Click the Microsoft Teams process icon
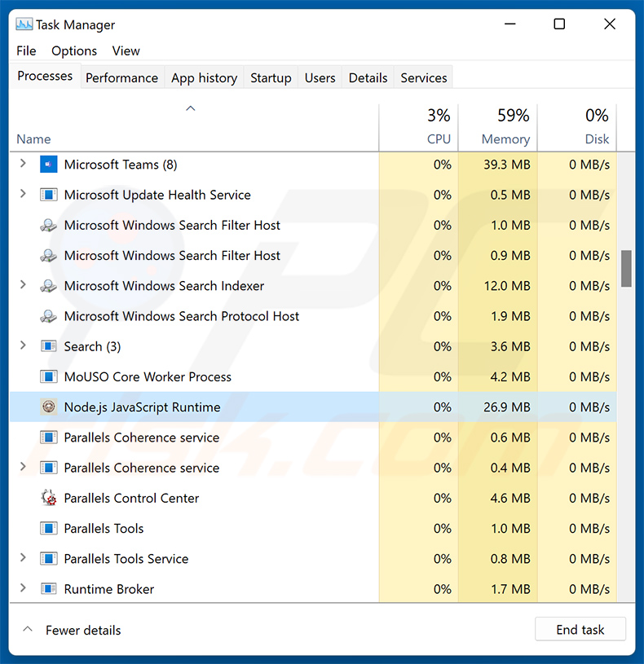644x664 pixels. 49,165
